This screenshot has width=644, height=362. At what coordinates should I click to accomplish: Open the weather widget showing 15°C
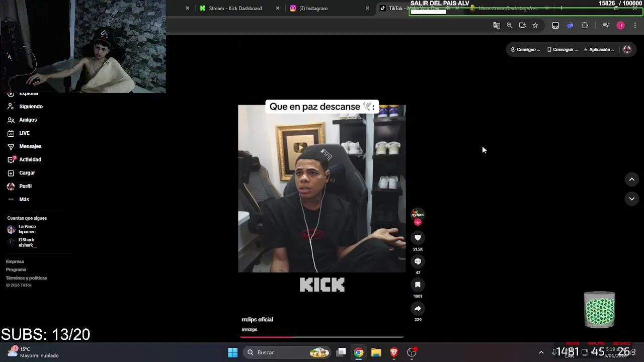tap(33, 352)
